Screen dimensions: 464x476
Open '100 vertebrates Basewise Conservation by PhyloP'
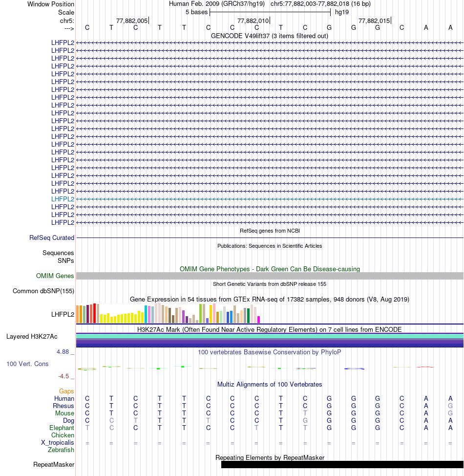tap(270, 352)
